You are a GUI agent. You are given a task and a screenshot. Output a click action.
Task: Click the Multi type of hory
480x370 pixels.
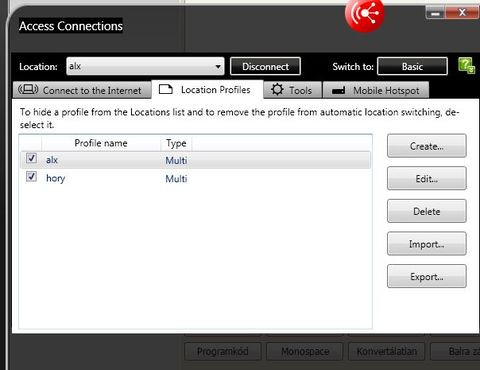[176, 179]
